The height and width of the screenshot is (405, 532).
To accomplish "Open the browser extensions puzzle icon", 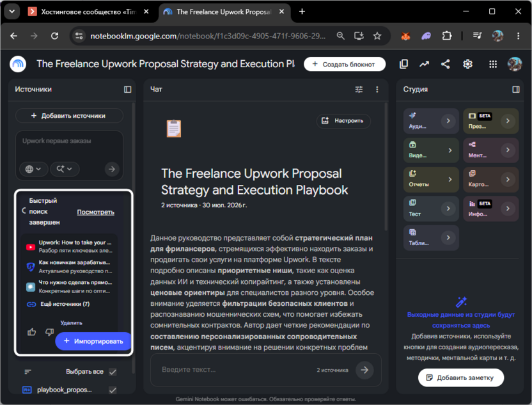I will pyautogui.click(x=447, y=36).
